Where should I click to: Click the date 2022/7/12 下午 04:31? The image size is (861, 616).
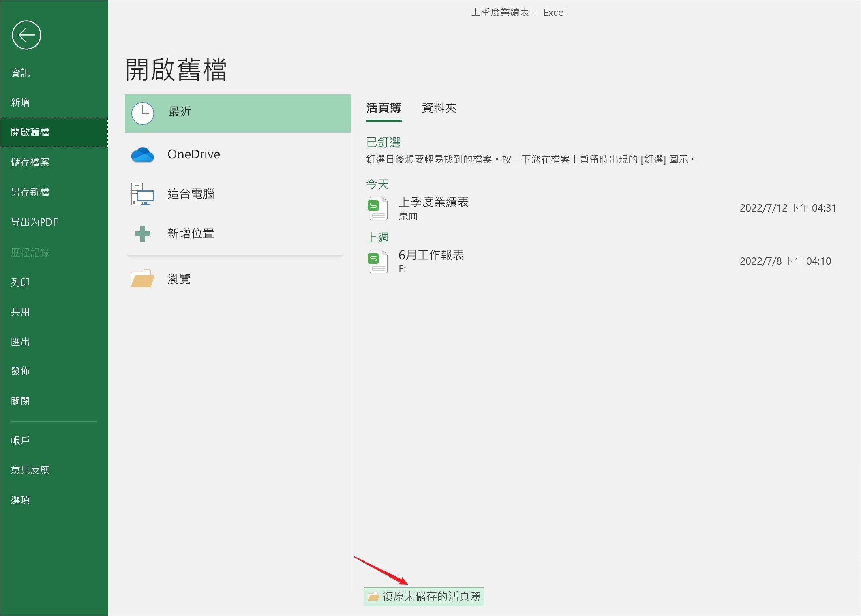tap(788, 208)
